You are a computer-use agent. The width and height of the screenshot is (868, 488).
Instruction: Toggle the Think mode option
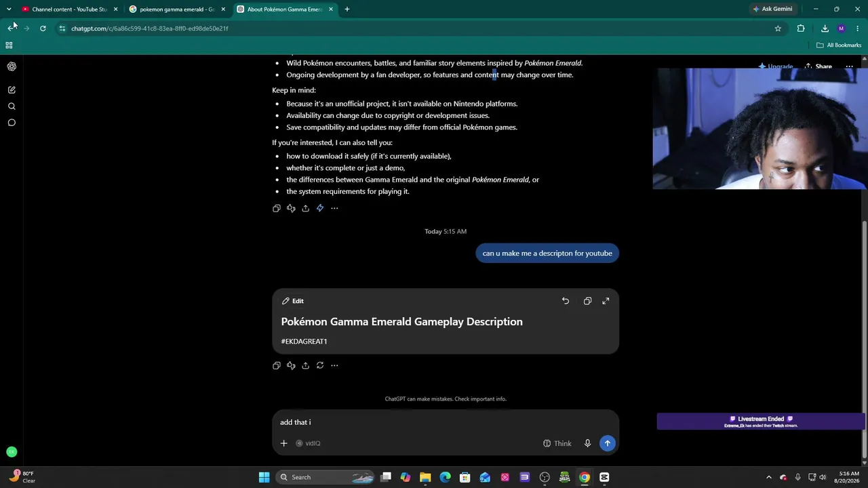pos(557,443)
